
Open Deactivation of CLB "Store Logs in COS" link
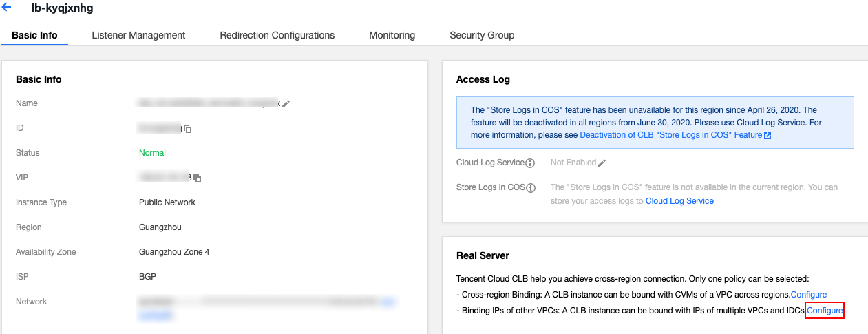[x=670, y=135]
